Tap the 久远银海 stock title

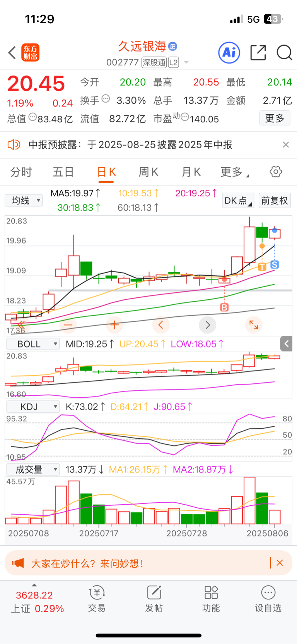coord(142,46)
